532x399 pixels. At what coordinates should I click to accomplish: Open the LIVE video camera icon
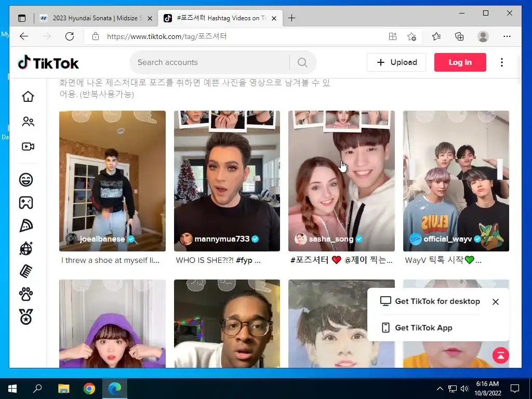[28, 147]
